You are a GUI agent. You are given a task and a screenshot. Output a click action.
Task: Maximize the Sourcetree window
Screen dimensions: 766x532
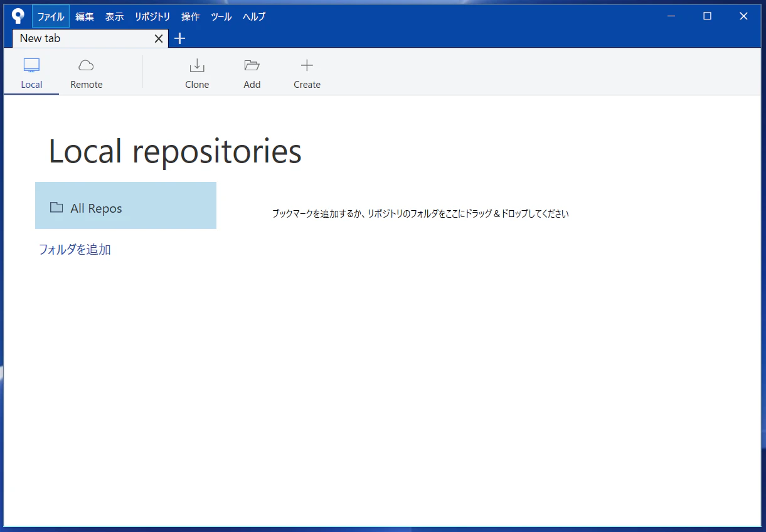707,16
